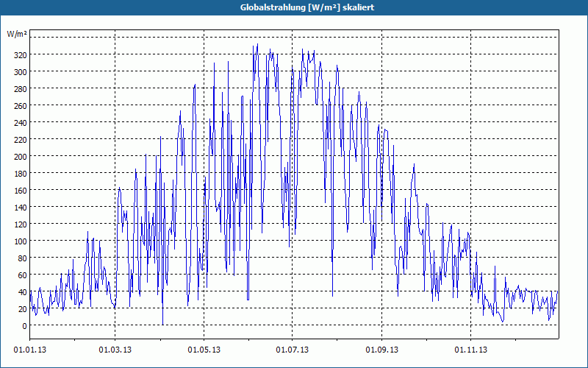Click the y-axis label 0
The image size is (588, 368).
coord(25,326)
